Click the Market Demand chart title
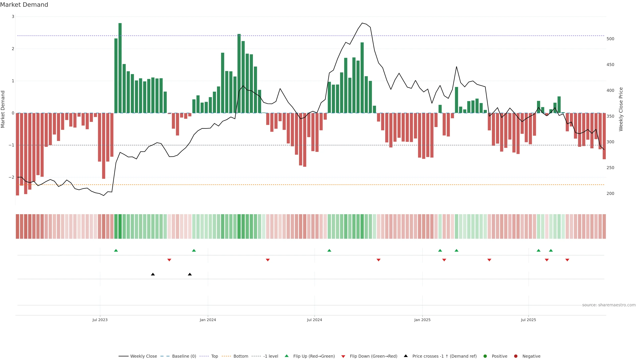Image resolution: width=644 pixels, height=362 pixels. [24, 5]
